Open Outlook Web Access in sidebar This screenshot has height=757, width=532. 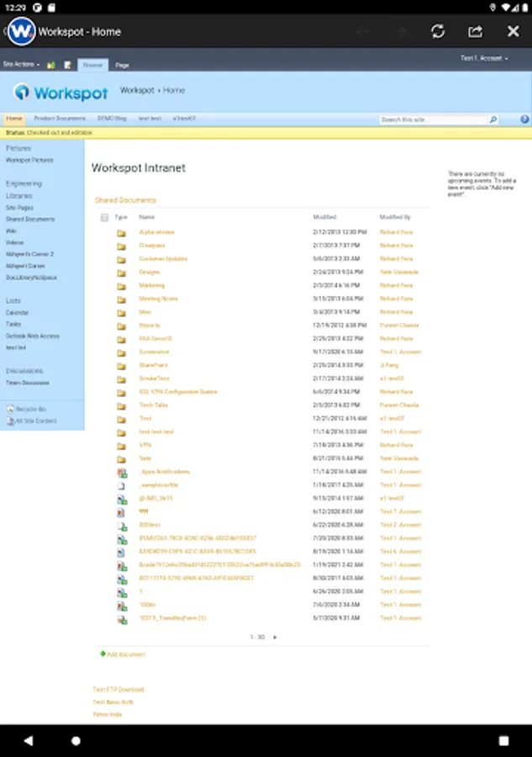(x=32, y=336)
